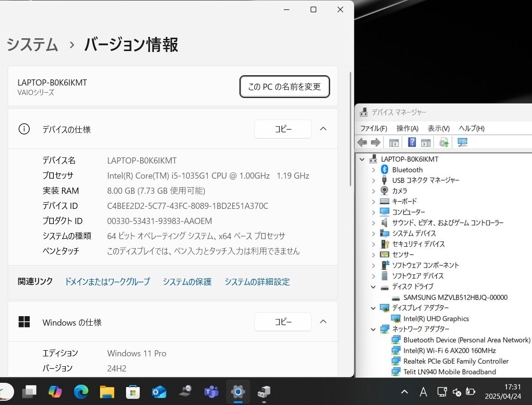Go to システム breadcrumb in Settings
The width and height of the screenshot is (532, 405).
(x=32, y=44)
